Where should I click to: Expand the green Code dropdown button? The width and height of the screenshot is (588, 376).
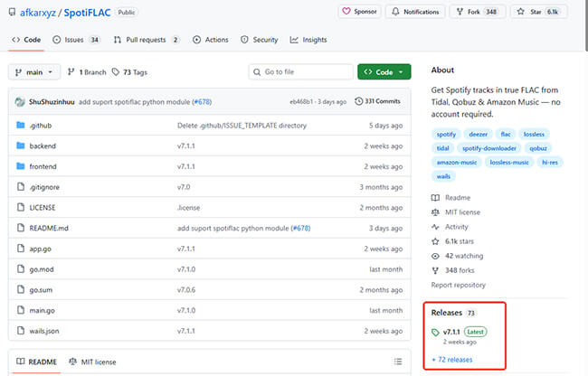(384, 72)
